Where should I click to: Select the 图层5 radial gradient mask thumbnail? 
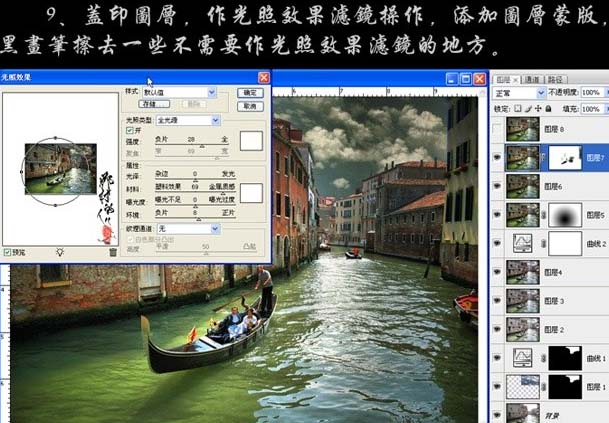[x=565, y=215]
